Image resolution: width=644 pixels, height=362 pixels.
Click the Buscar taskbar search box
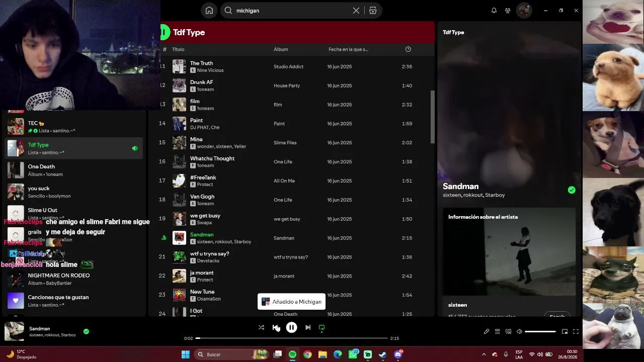pos(232,354)
